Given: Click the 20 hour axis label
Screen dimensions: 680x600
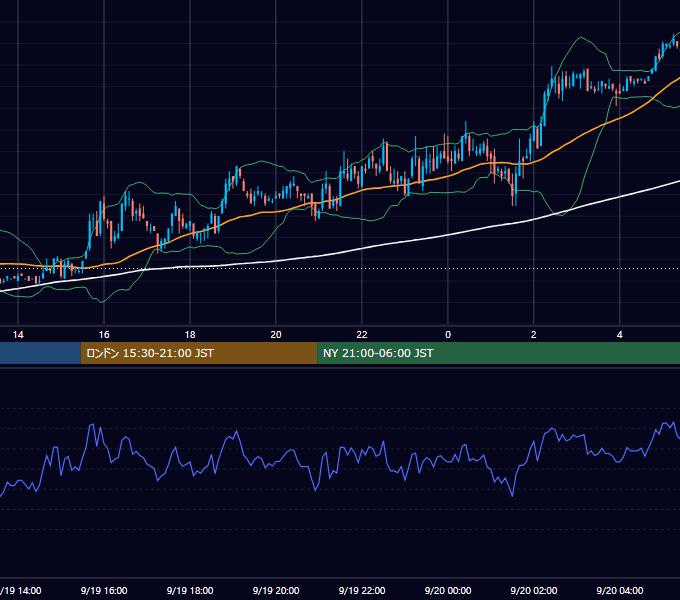Looking at the screenshot, I should [276, 335].
